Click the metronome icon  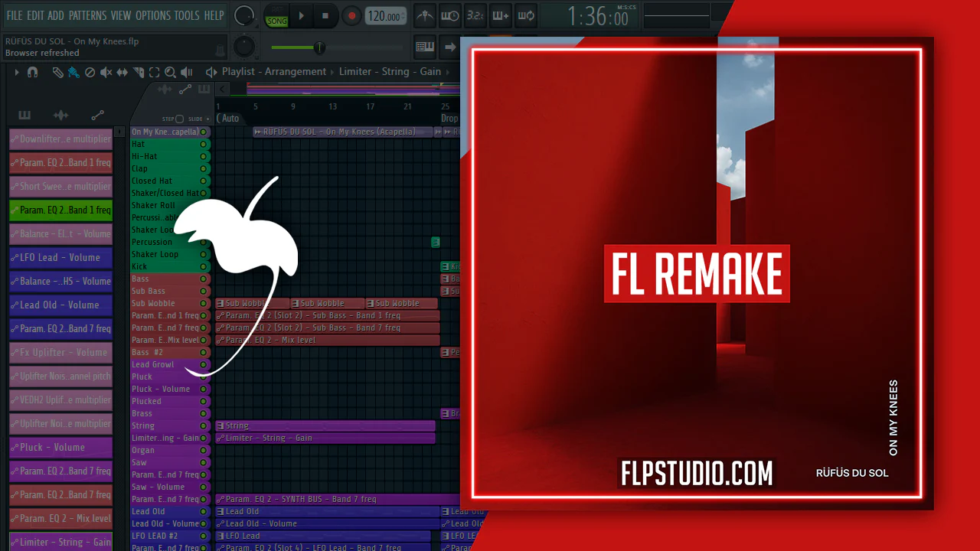point(425,15)
